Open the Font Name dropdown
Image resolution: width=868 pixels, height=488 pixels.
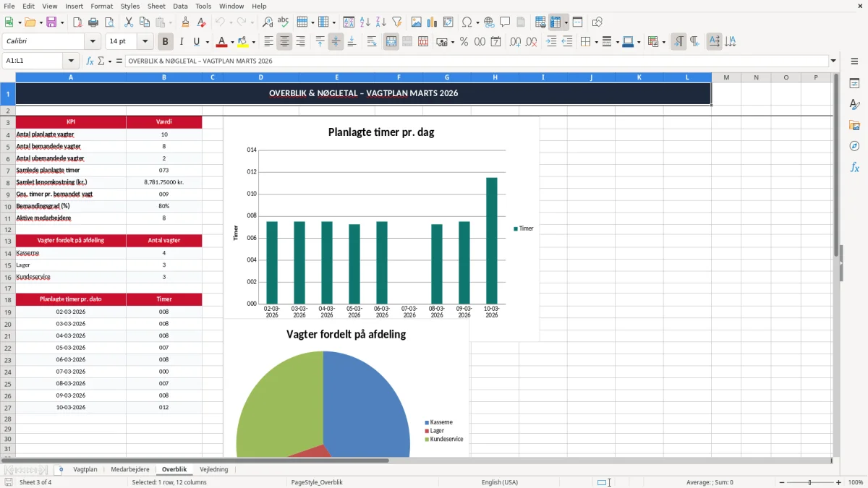click(x=94, y=42)
